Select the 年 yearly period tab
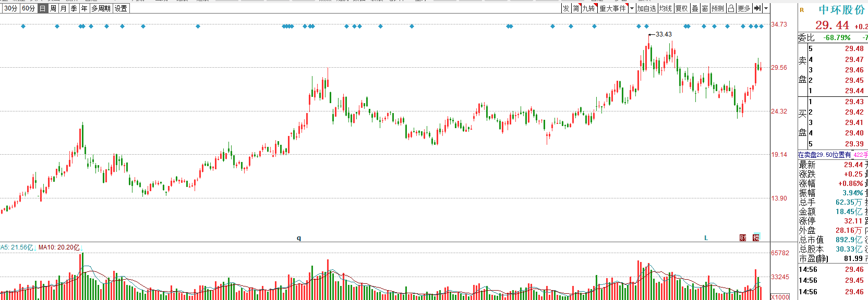This screenshot has height=300, width=868. (x=85, y=8)
